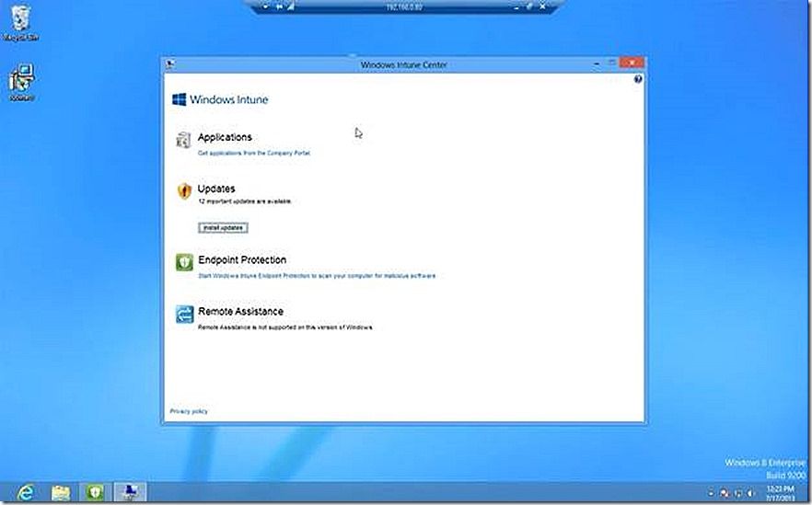This screenshot has width=812, height=505.
Task: Close the Windows Intune Center window
Action: point(632,63)
